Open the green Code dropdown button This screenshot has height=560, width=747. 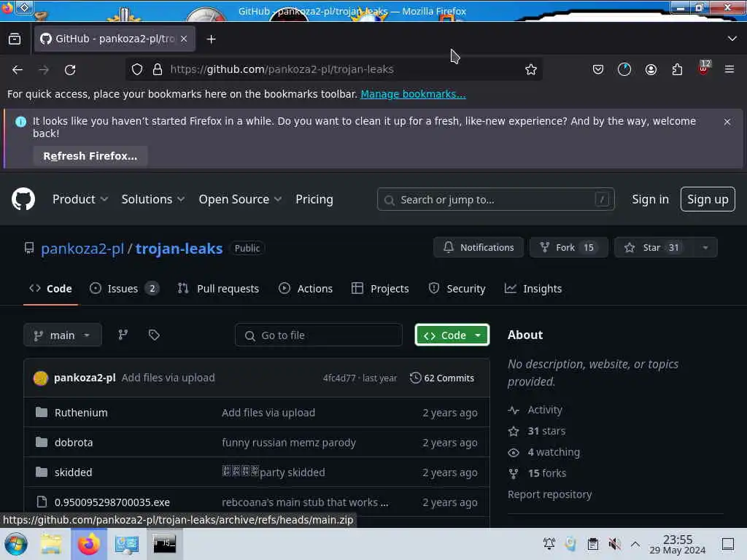point(452,335)
